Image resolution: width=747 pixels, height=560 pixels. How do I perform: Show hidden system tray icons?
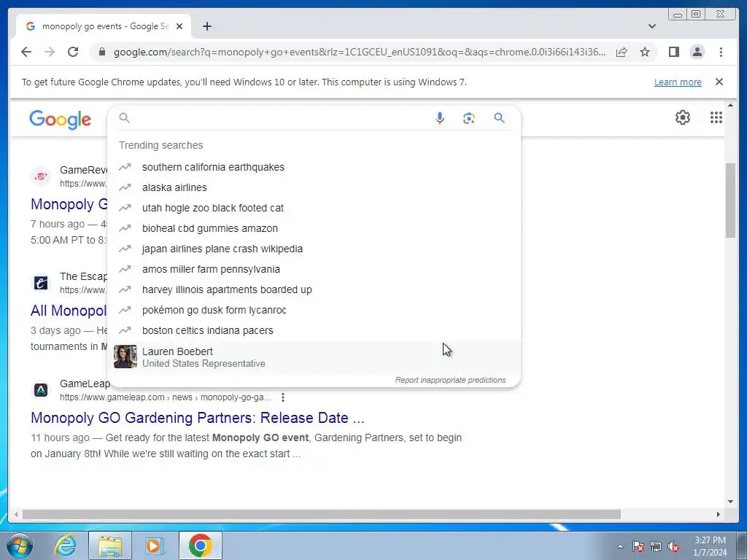pos(620,546)
